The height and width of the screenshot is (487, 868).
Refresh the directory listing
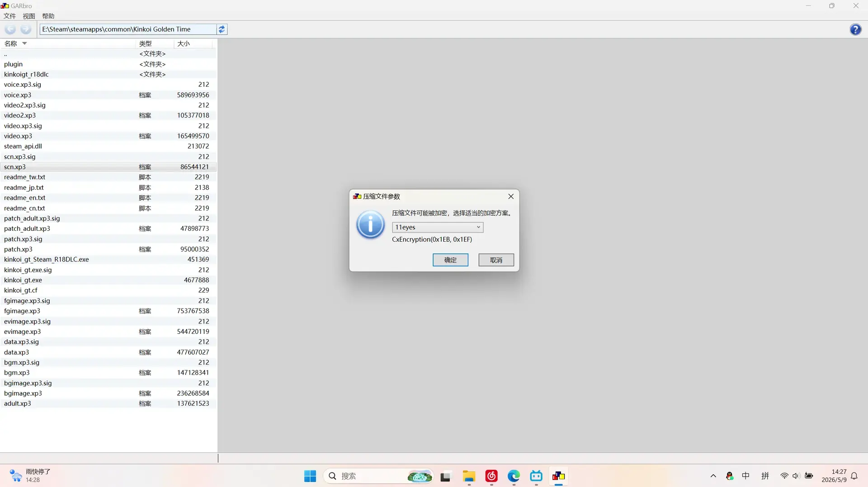(222, 29)
